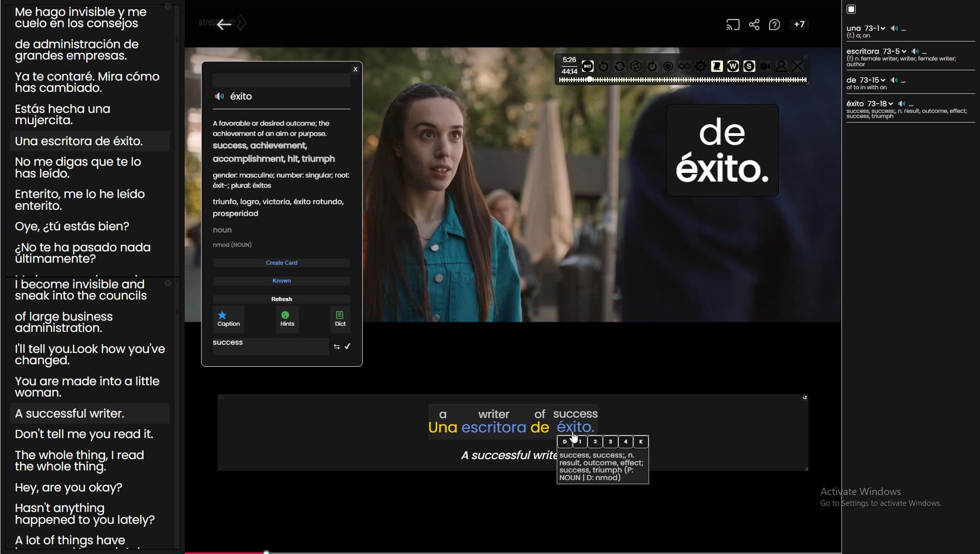
Task: Mark the word as Known
Action: pyautogui.click(x=281, y=281)
